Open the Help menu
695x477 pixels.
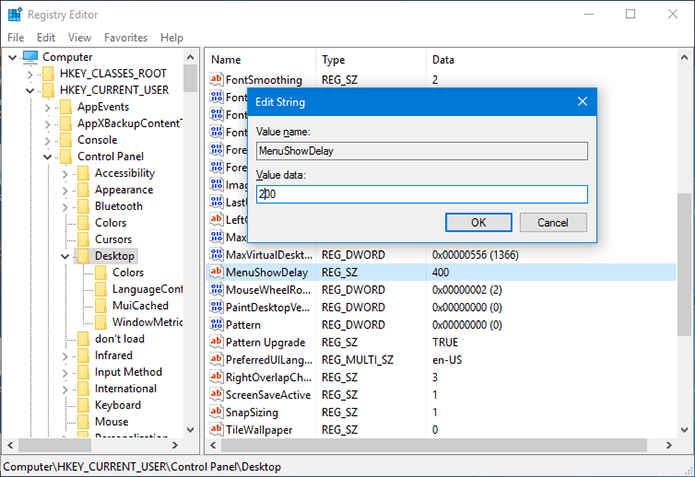click(x=172, y=38)
